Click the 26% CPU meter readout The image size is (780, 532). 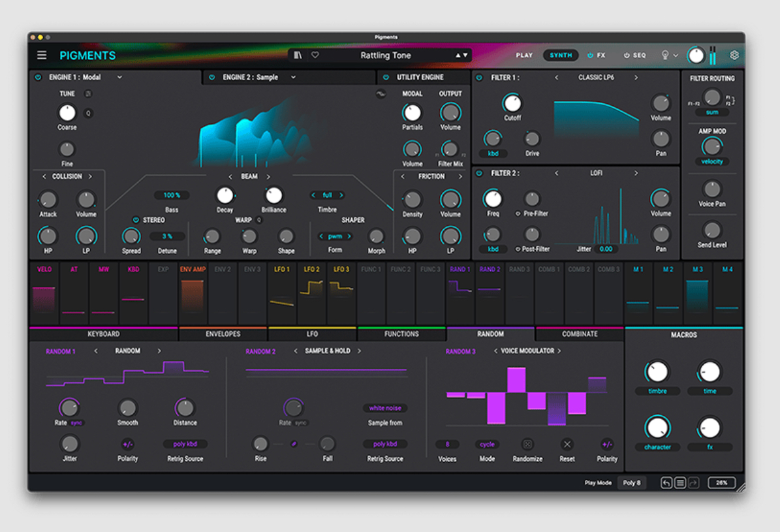tap(721, 483)
